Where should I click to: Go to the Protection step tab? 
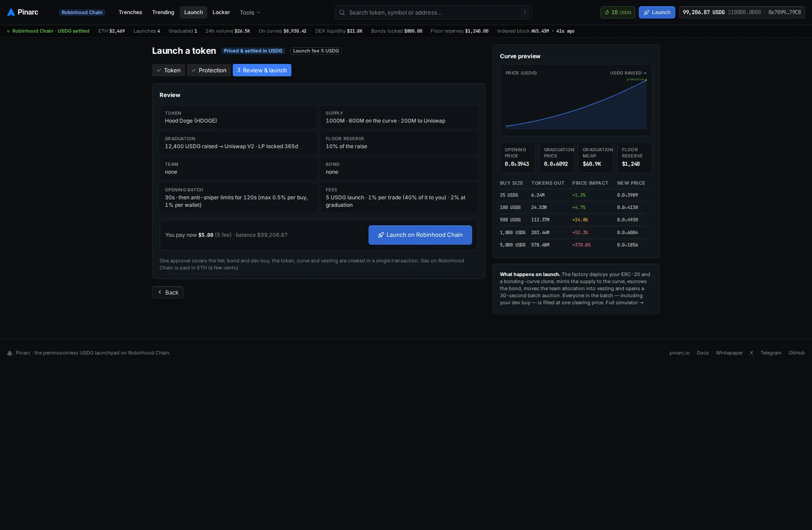209,70
